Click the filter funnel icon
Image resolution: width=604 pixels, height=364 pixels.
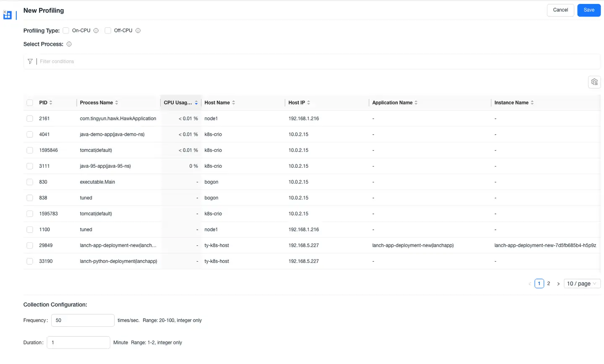coord(30,62)
